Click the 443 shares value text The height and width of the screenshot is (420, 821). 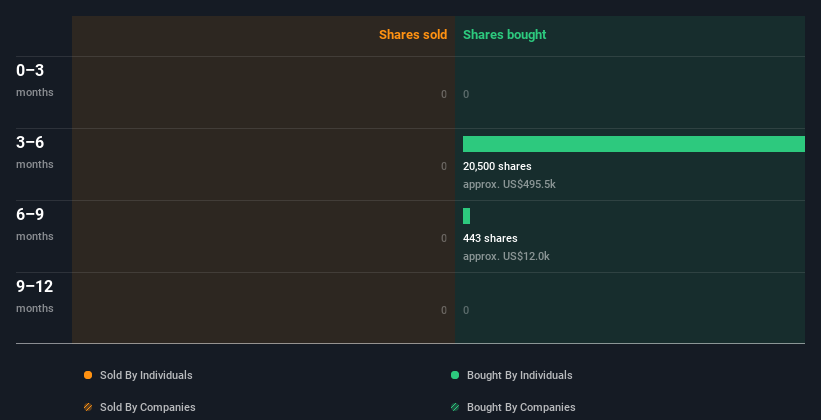pyautogui.click(x=490, y=238)
